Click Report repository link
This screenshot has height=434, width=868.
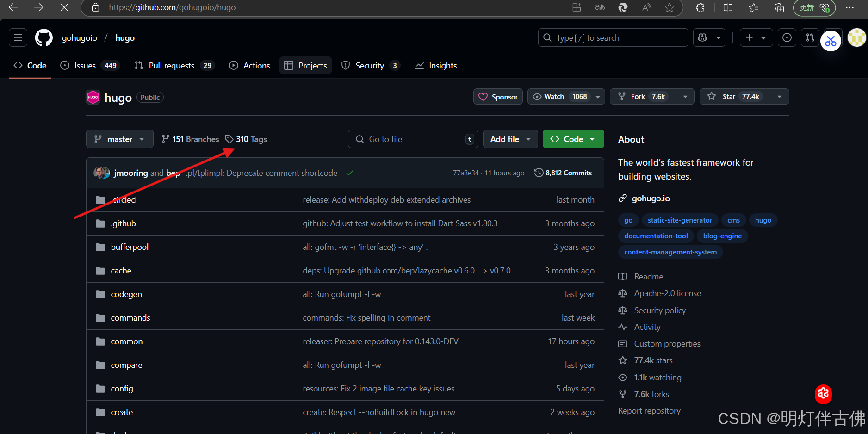click(650, 410)
